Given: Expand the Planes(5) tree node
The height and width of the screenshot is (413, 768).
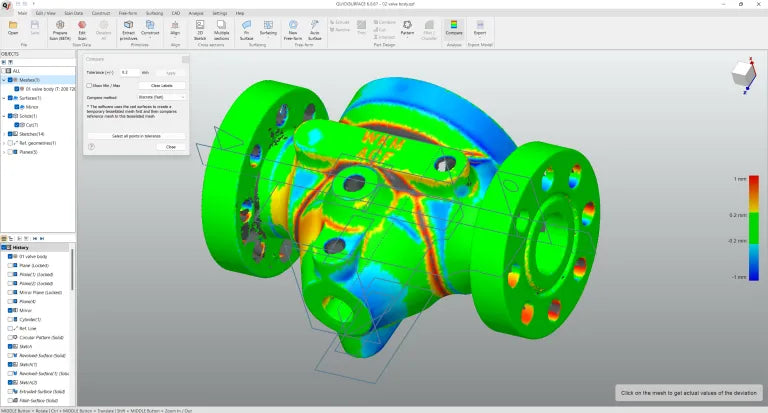Looking at the screenshot, I should pos(4,152).
